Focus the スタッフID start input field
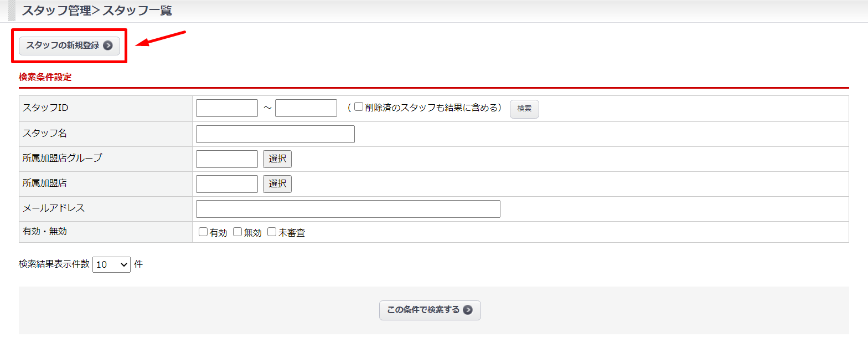Image resolution: width=868 pixels, height=347 pixels. pos(227,108)
